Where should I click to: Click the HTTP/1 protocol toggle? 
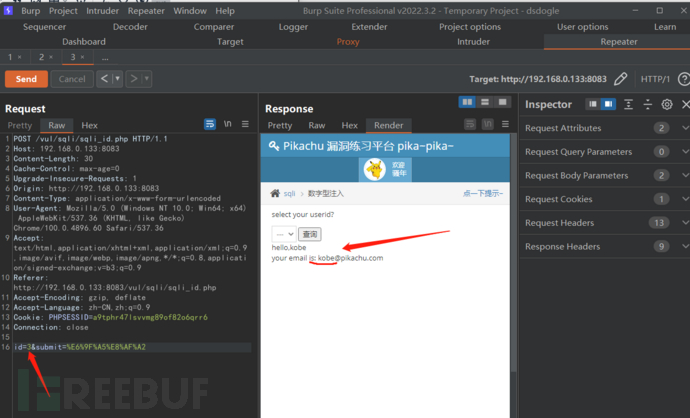tap(655, 79)
